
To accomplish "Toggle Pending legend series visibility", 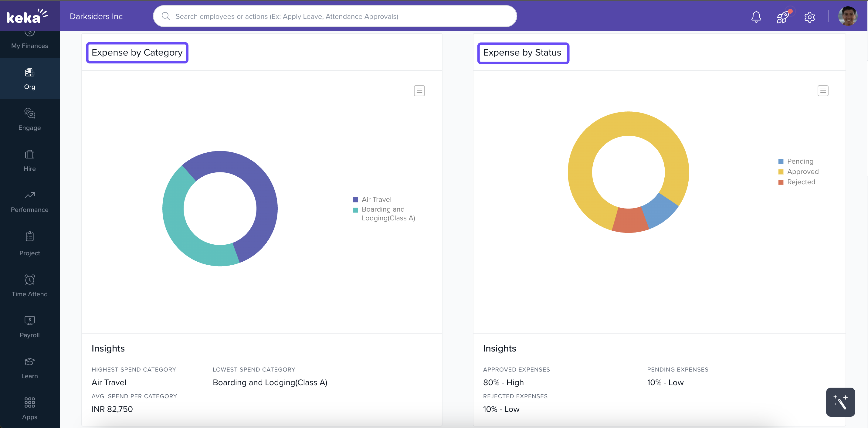I will [x=800, y=161].
